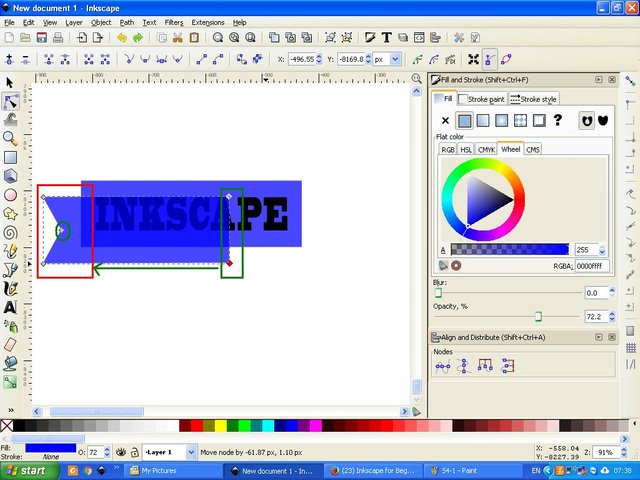Adjust the Y coordinate stepper
640x480 pixels.
(x=368, y=60)
